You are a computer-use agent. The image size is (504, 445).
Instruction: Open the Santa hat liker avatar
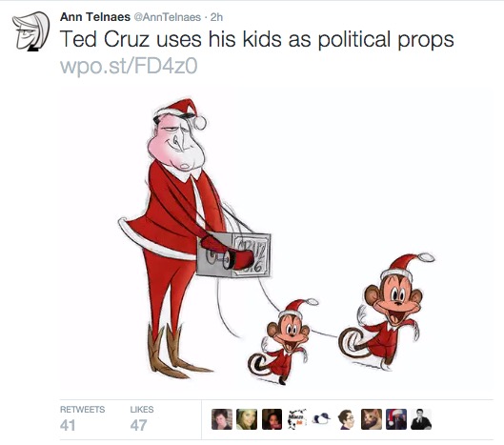click(x=396, y=419)
